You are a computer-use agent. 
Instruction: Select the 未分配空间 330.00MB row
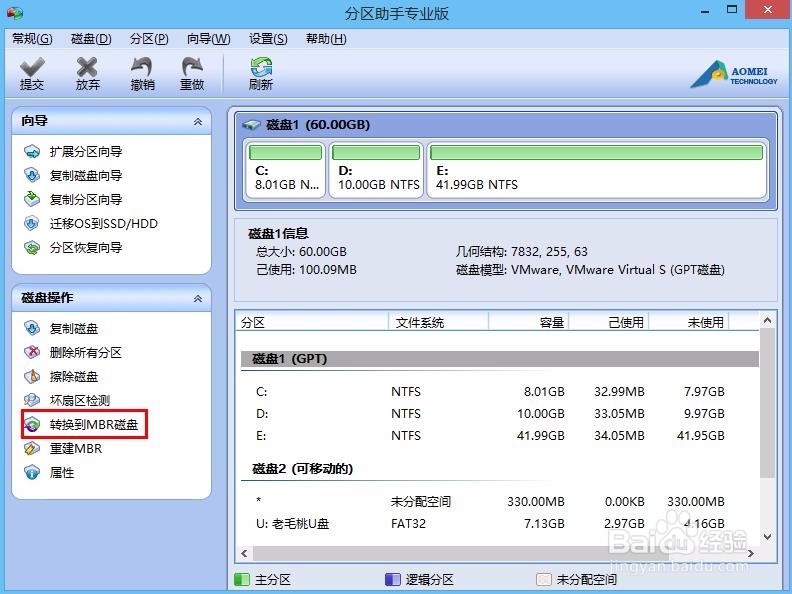500,502
